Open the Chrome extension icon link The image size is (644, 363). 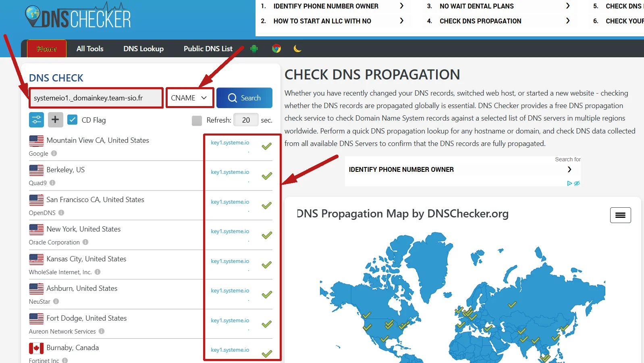coord(276,49)
